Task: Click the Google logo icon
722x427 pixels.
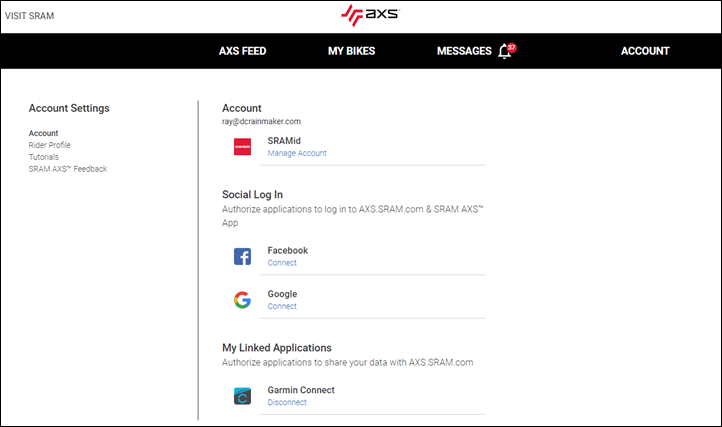Action: 242,300
